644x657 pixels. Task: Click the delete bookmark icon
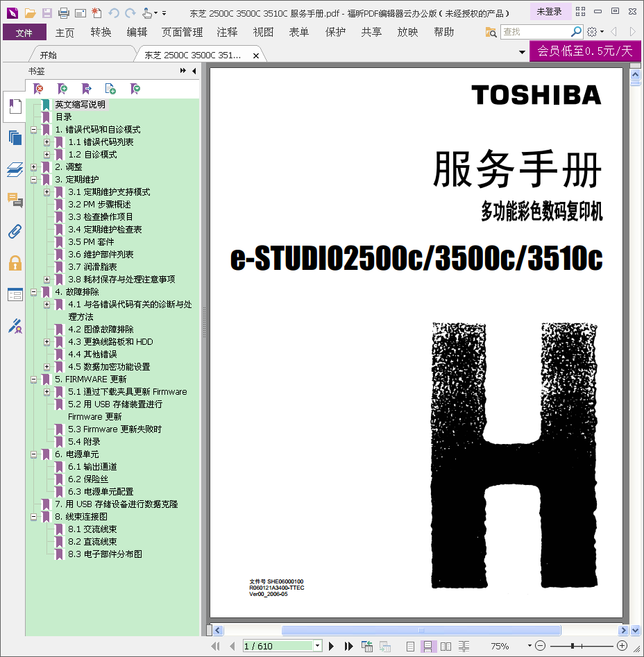[x=38, y=88]
